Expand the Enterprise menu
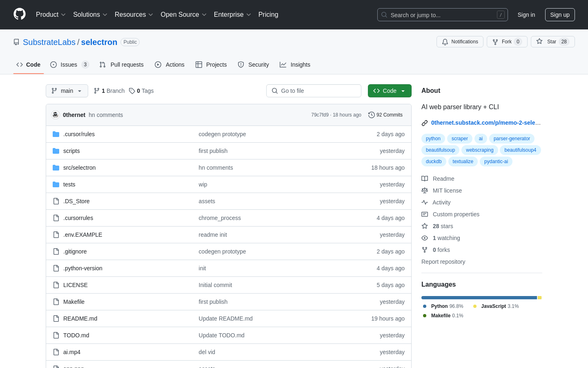 [x=232, y=15]
